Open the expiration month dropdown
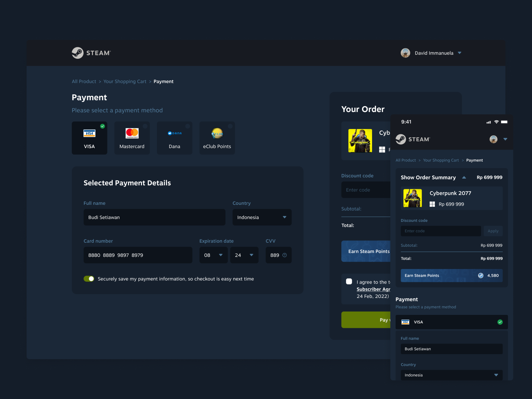 point(213,255)
